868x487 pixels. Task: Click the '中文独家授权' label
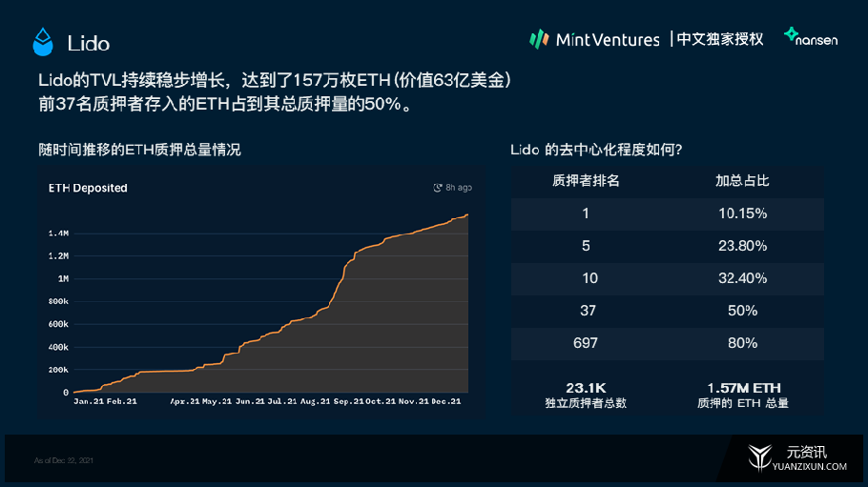point(719,39)
